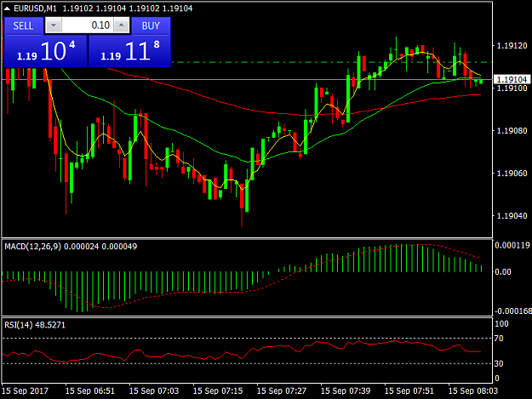
Task: Click the MACD scale value 0.000119
Action: click(512, 245)
